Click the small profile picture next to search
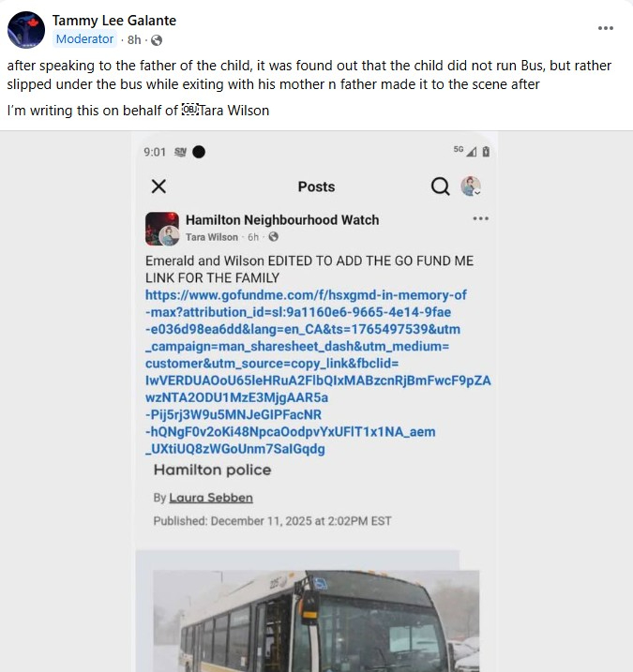The image size is (633, 672). pyautogui.click(x=471, y=187)
